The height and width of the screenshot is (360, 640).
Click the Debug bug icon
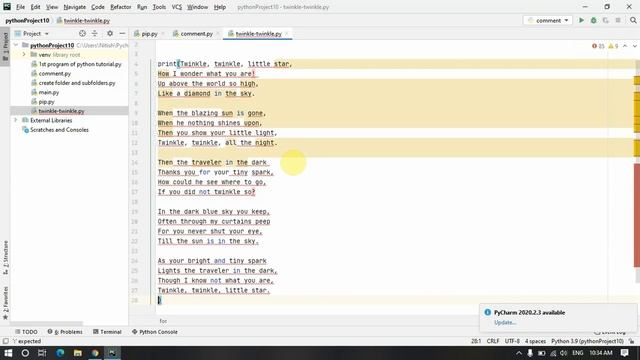(x=593, y=20)
